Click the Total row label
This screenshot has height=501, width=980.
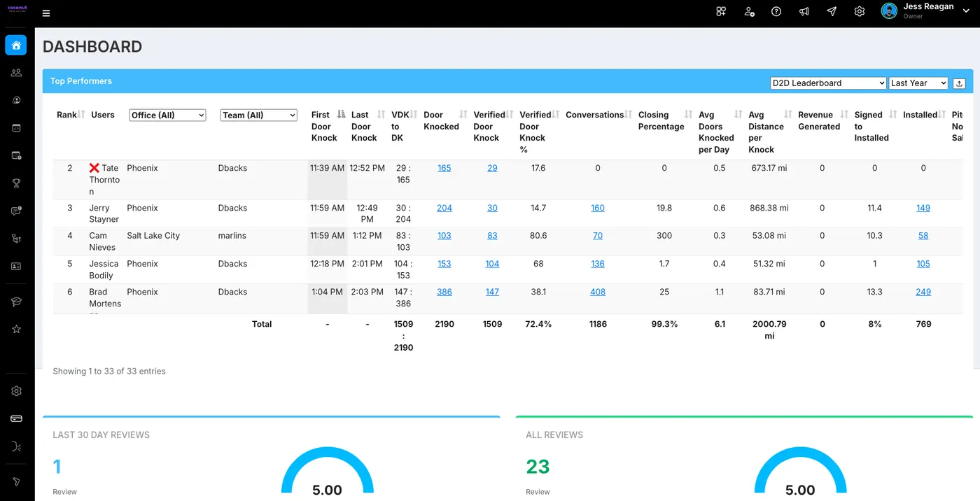tap(262, 324)
